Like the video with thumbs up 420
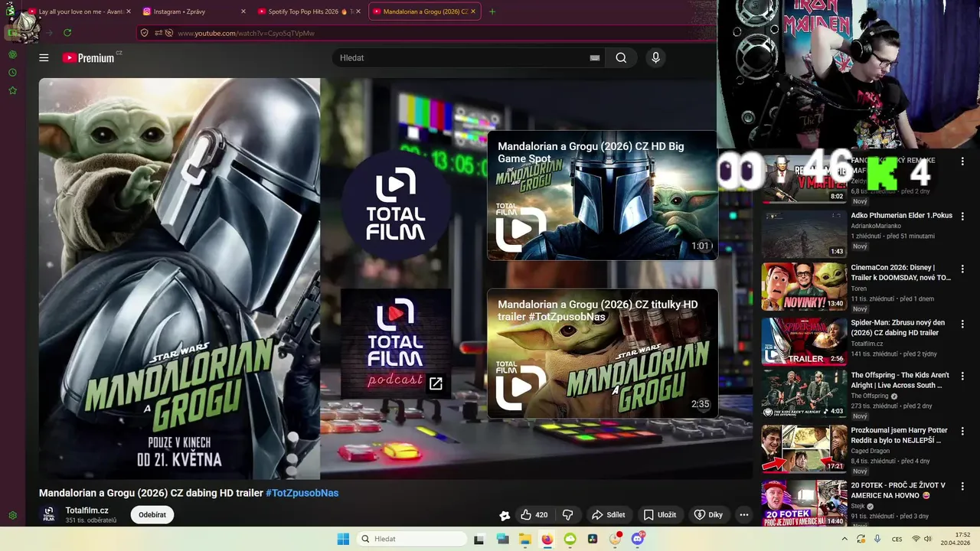The height and width of the screenshot is (551, 980). point(534,515)
